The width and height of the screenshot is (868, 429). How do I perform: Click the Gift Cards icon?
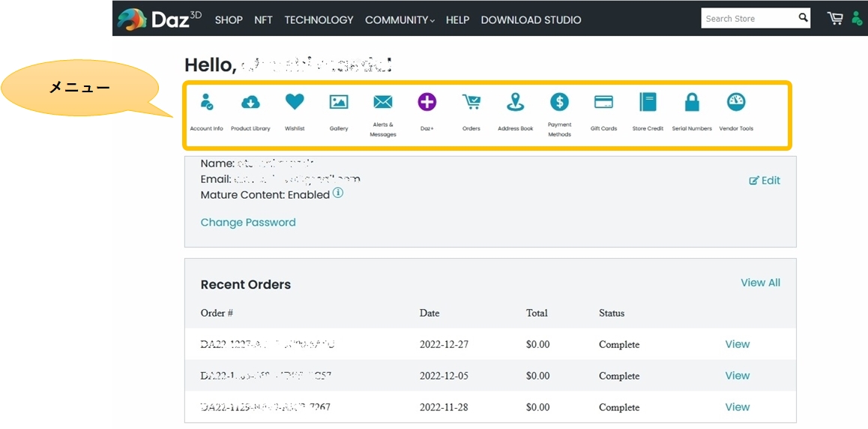[x=603, y=102]
